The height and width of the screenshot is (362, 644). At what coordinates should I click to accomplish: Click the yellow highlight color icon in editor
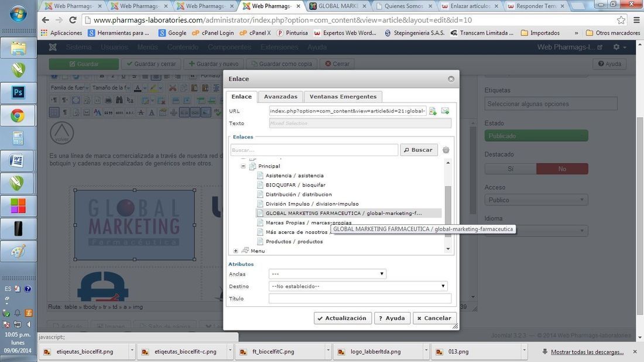(x=153, y=87)
